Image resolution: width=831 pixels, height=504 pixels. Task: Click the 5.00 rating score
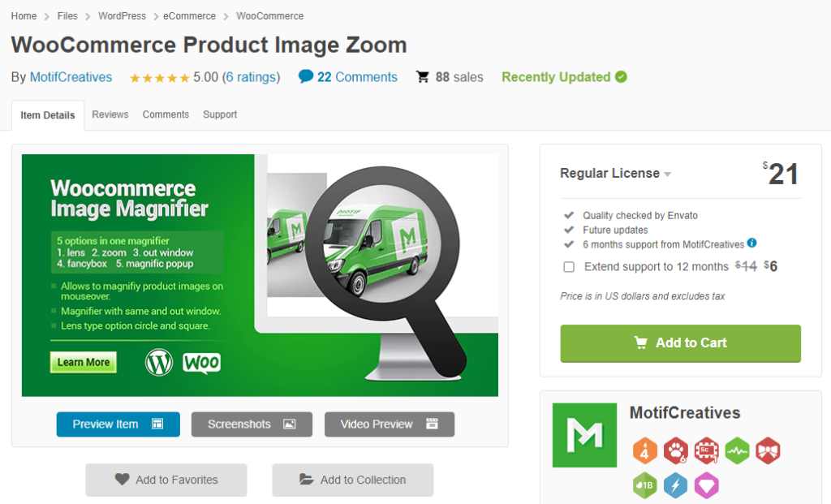(x=205, y=77)
